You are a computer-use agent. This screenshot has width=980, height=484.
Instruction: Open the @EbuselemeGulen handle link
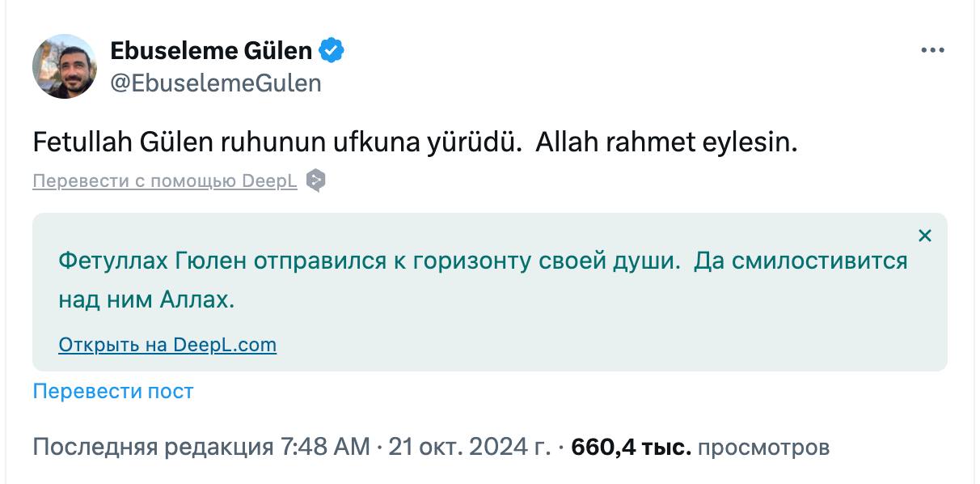[x=216, y=83]
